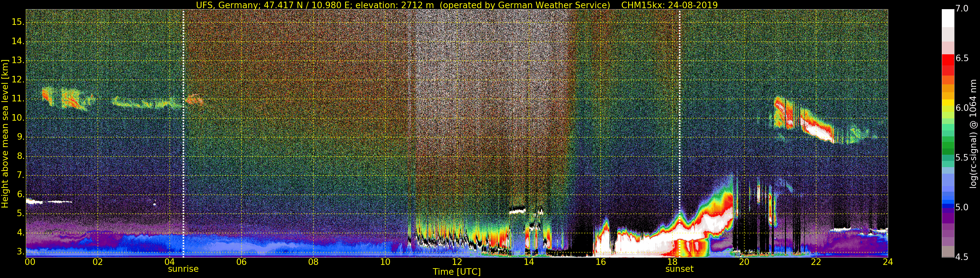Image resolution: width=980 pixels, height=278 pixels.
Task: Click the "22" time axis tick label
Action: click(816, 262)
